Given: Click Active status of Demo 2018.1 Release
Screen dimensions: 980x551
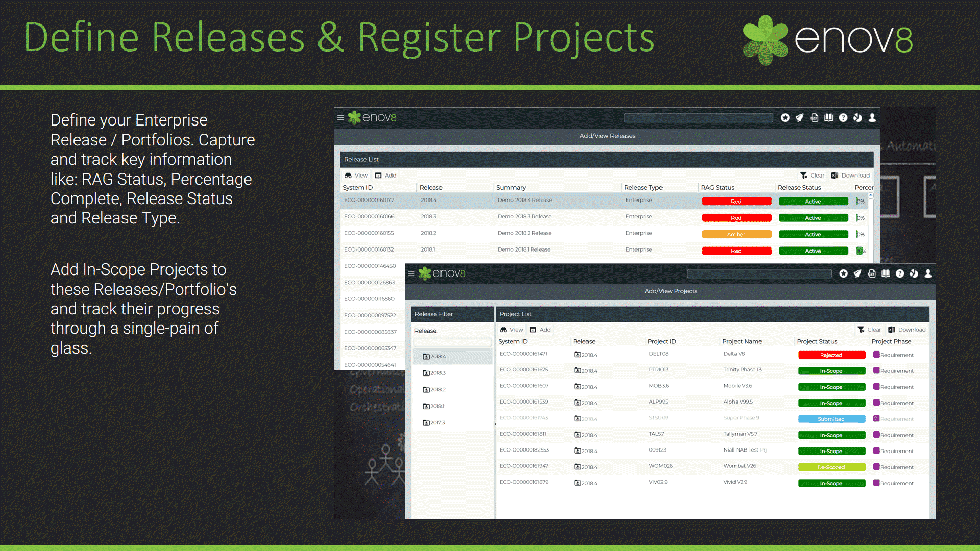Looking at the screenshot, I should point(813,251).
